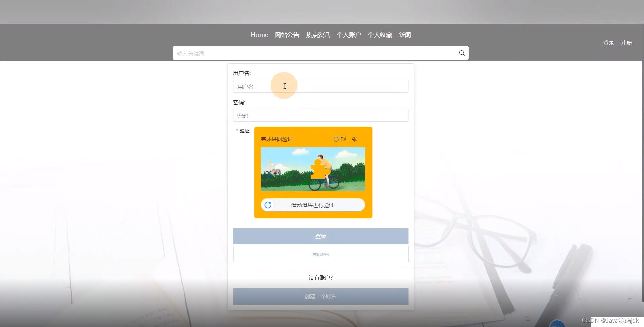Click the 注册 link in header
This screenshot has width=644, height=327.
click(x=626, y=43)
